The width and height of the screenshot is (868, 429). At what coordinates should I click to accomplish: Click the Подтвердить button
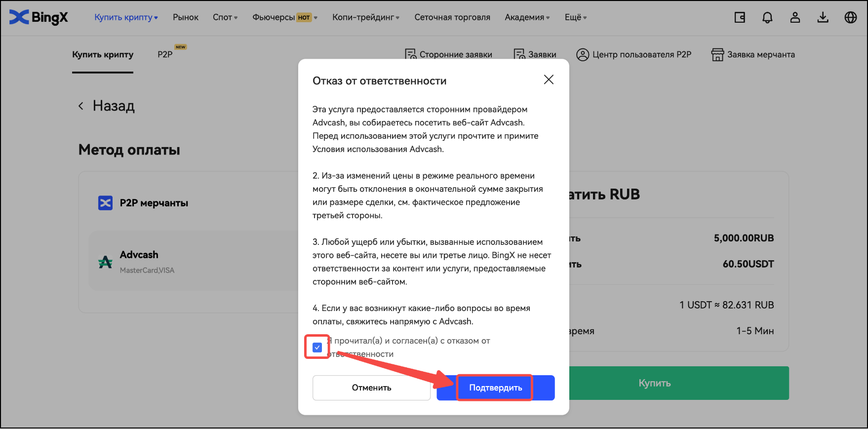[x=495, y=388]
